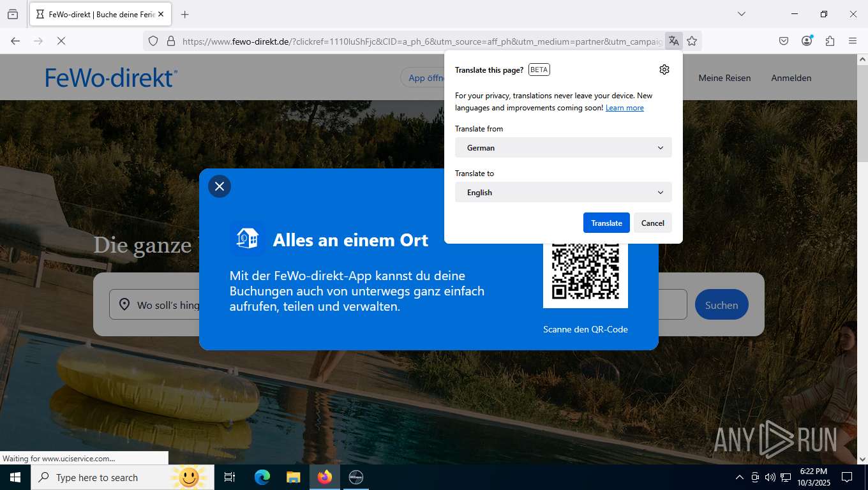
Task: Open File Explorer from taskbar
Action: [293, 477]
